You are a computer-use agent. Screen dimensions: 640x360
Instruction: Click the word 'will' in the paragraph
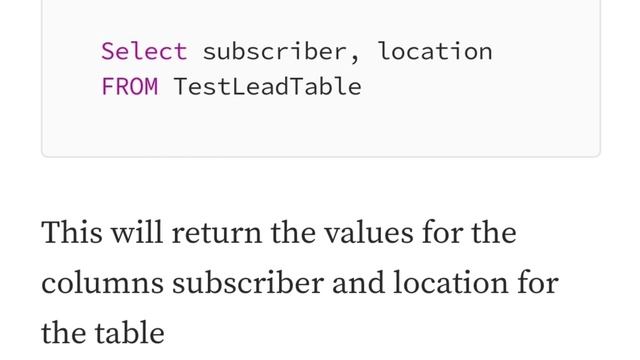click(137, 232)
